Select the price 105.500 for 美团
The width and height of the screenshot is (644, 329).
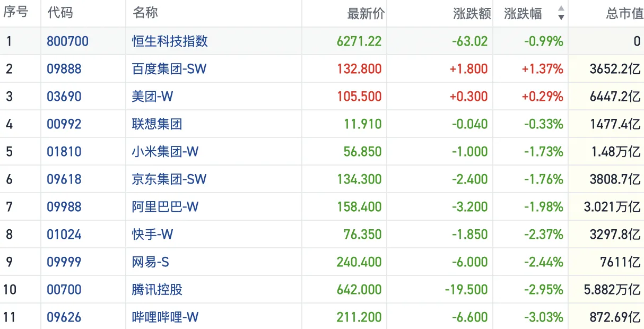[359, 97]
